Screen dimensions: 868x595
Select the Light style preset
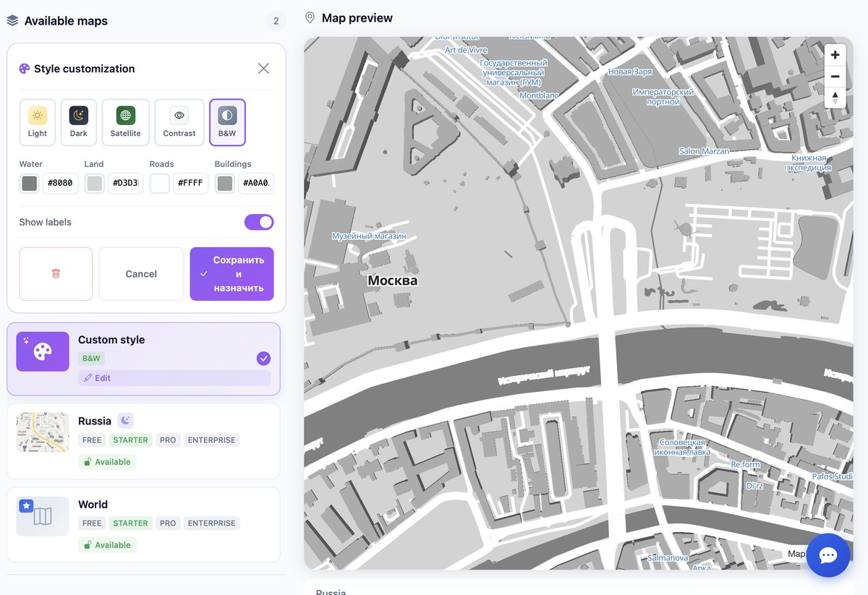(38, 122)
